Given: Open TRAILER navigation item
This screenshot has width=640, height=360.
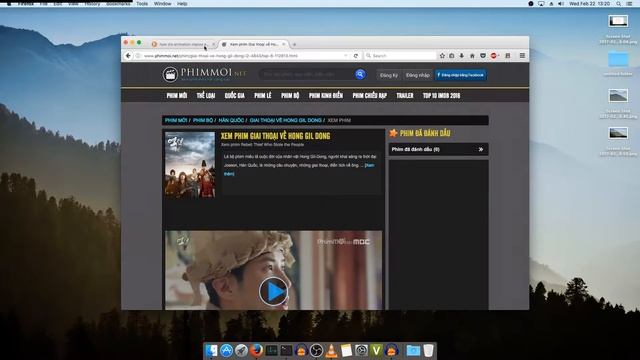Looking at the screenshot, I should tap(405, 96).
